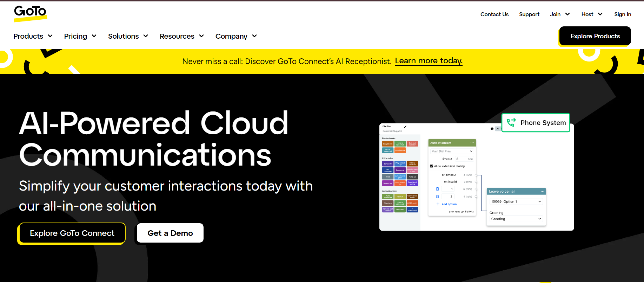The image size is (644, 283).
Task: Click the Auto attendant three-dots menu icon
Action: coord(472,143)
